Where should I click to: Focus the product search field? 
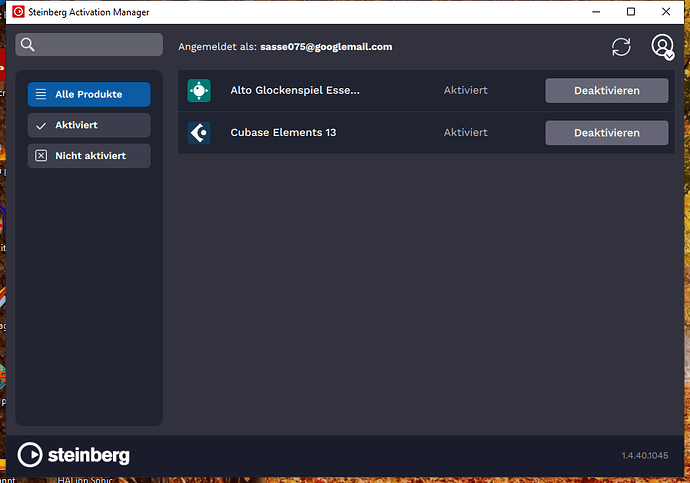[89, 44]
